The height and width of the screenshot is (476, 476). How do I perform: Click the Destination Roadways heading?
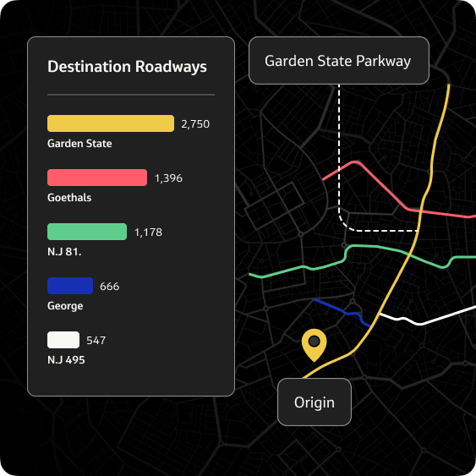[x=127, y=67]
